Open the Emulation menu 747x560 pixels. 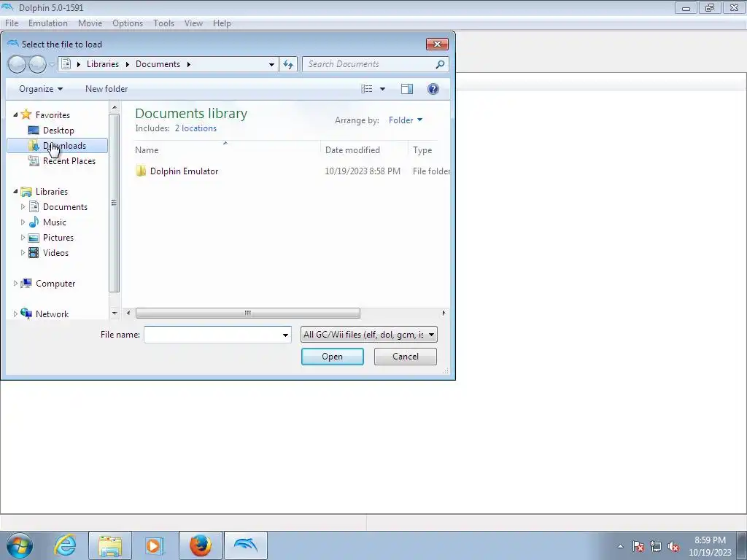47,23
